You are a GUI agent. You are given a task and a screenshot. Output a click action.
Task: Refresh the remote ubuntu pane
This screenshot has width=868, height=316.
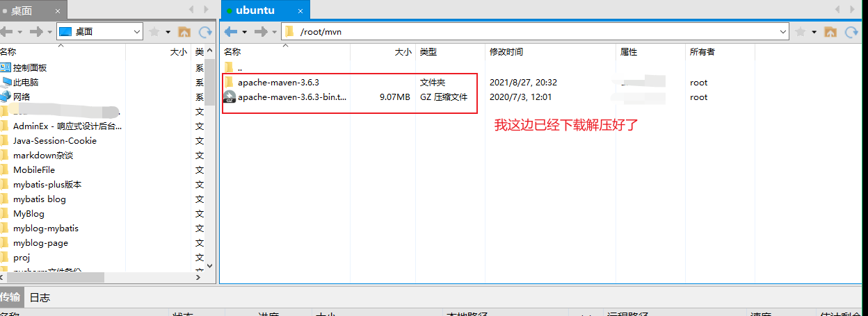click(851, 32)
